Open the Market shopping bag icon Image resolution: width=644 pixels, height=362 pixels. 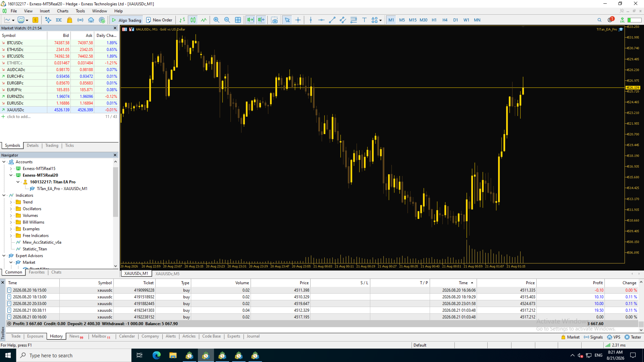click(69, 20)
